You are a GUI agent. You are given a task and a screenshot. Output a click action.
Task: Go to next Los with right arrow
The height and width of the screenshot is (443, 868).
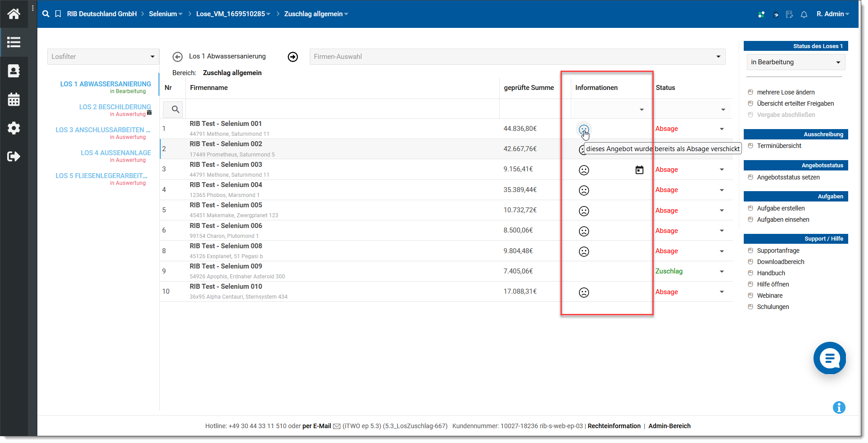tap(293, 57)
